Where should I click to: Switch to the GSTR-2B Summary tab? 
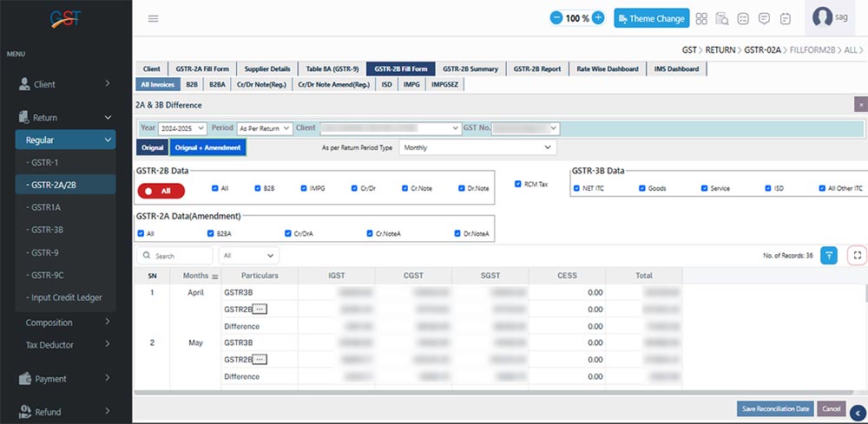[x=470, y=68]
